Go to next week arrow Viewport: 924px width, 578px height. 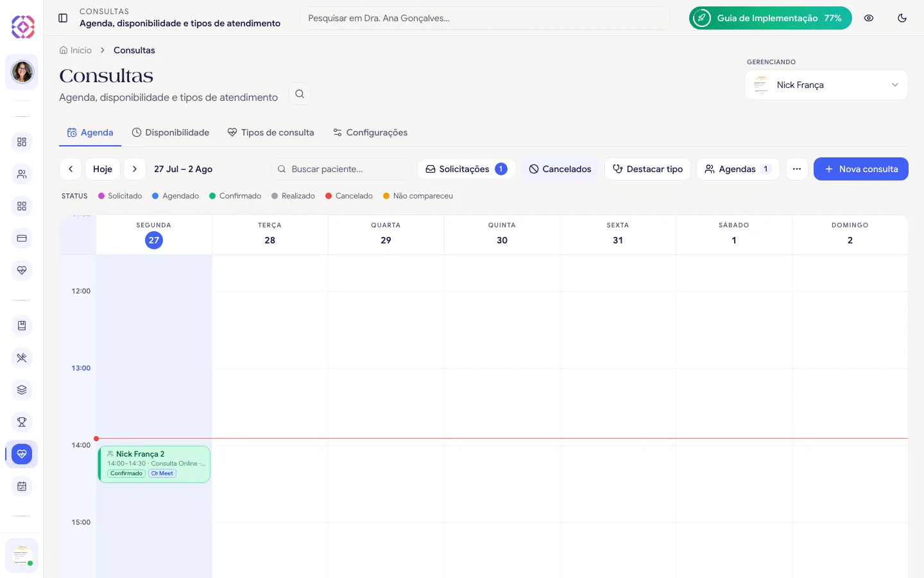[135, 169]
